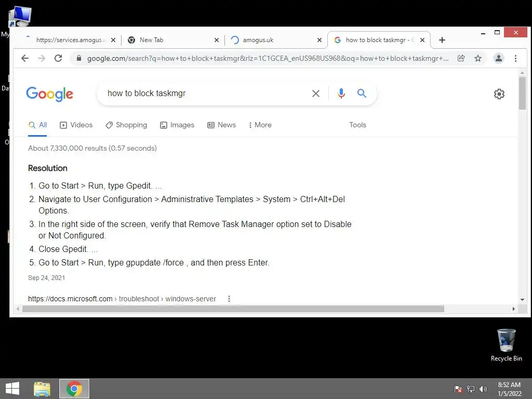Select the Images results tab
The width and height of the screenshot is (532, 399).
(x=177, y=125)
